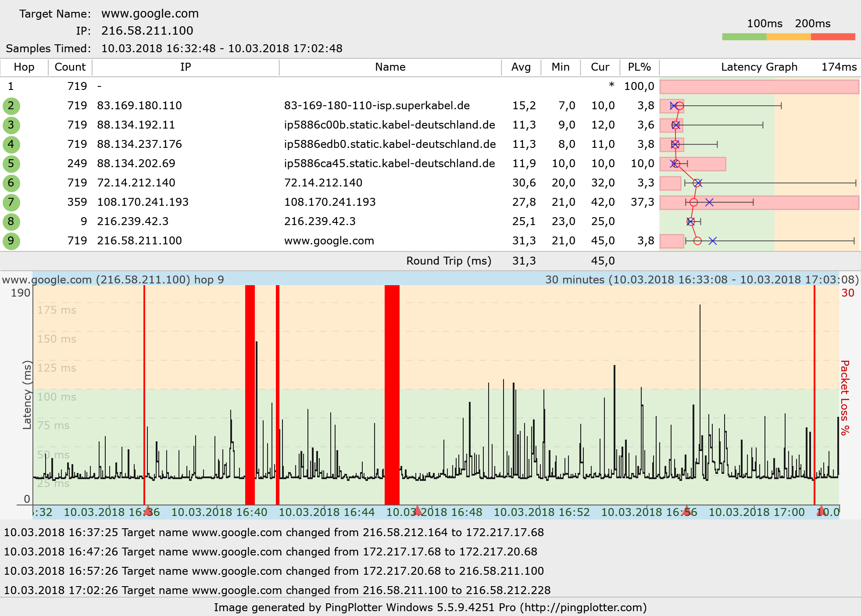Click the red packet loss band before 16:40
Image resolution: width=861 pixels, height=616 pixels.
pyautogui.click(x=250, y=395)
